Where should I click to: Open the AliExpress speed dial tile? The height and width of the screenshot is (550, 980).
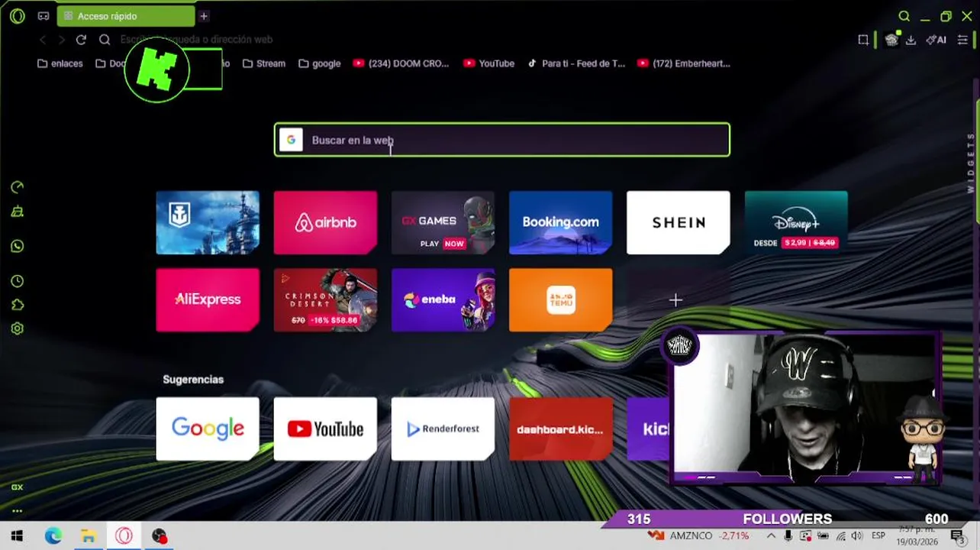click(x=208, y=299)
